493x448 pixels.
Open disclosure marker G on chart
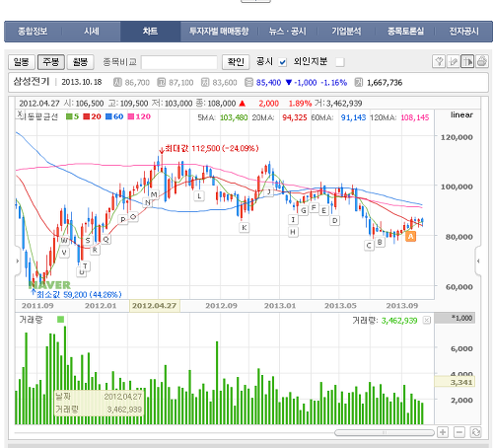[x=304, y=210]
